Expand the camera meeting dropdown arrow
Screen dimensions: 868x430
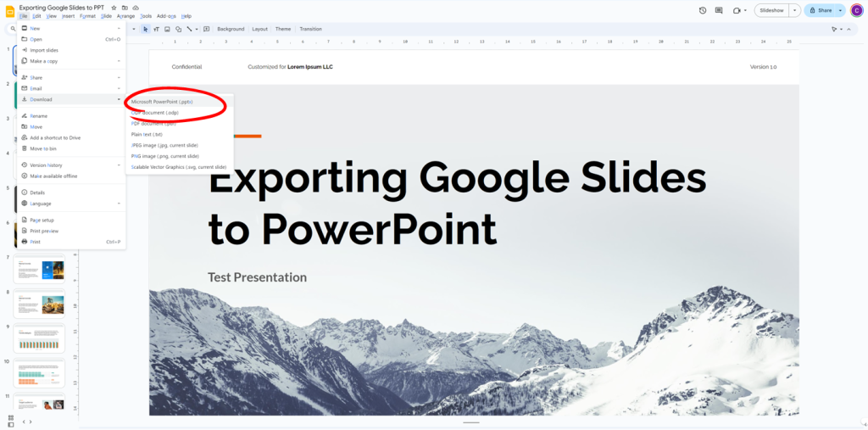[x=745, y=10]
